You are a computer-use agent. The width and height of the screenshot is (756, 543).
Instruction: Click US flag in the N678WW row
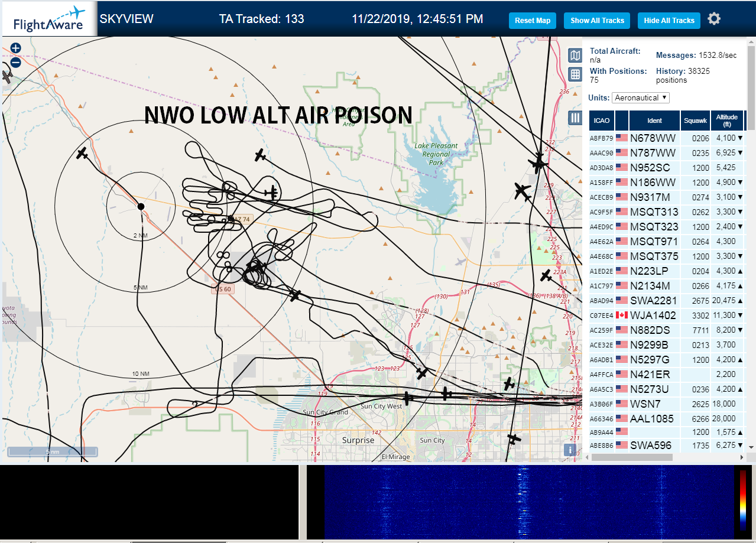click(621, 138)
